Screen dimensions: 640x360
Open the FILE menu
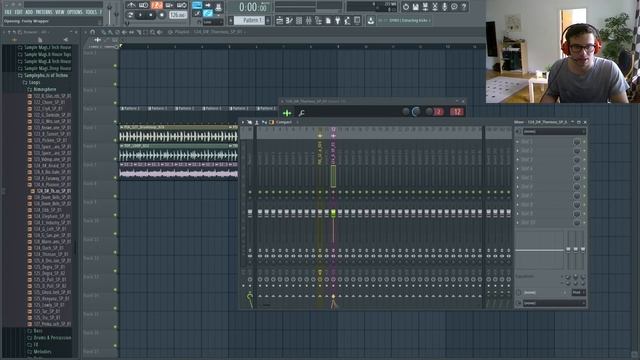(8, 12)
